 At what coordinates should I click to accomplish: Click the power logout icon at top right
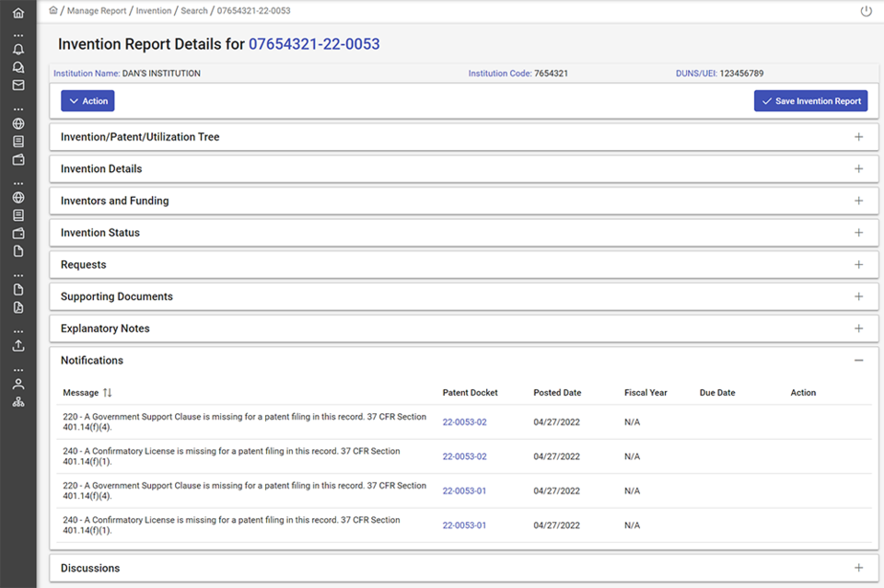pos(866,11)
